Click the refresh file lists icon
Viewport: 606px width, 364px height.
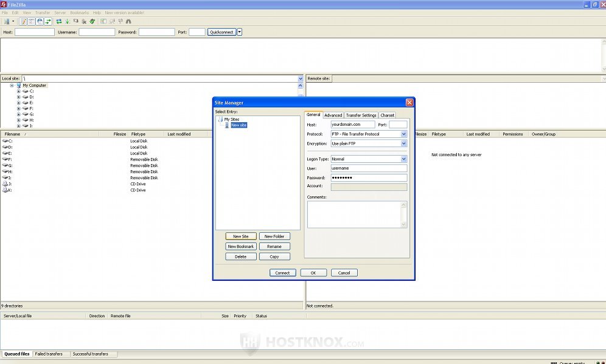click(x=59, y=22)
